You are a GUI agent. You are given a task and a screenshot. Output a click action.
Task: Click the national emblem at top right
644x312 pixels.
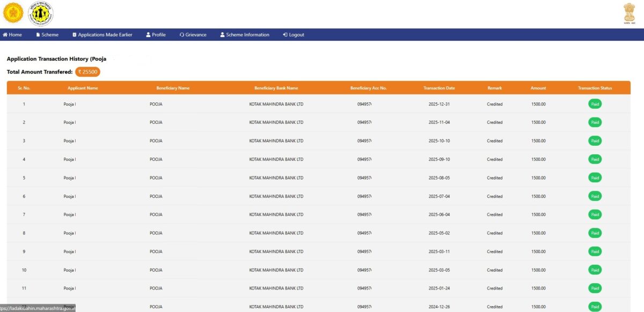click(629, 13)
